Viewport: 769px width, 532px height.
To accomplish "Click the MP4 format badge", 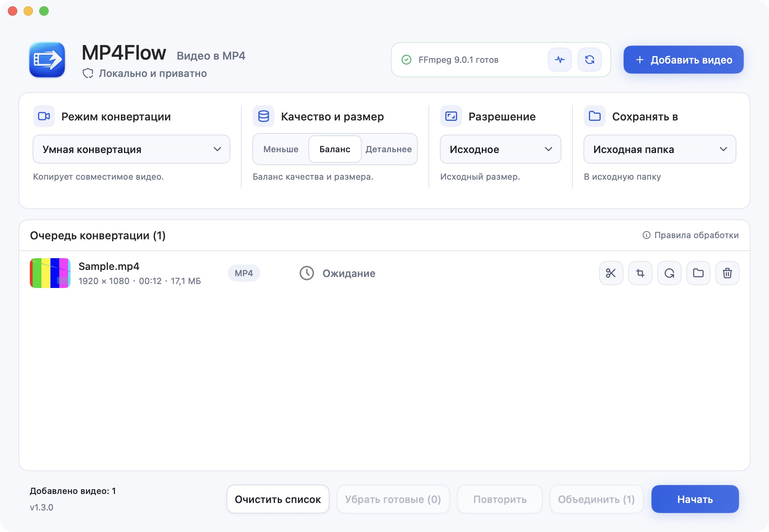I will (244, 273).
